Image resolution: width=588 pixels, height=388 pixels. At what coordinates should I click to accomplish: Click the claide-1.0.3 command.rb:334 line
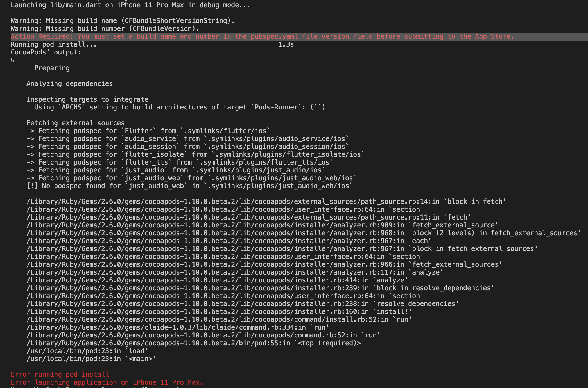pos(178,327)
